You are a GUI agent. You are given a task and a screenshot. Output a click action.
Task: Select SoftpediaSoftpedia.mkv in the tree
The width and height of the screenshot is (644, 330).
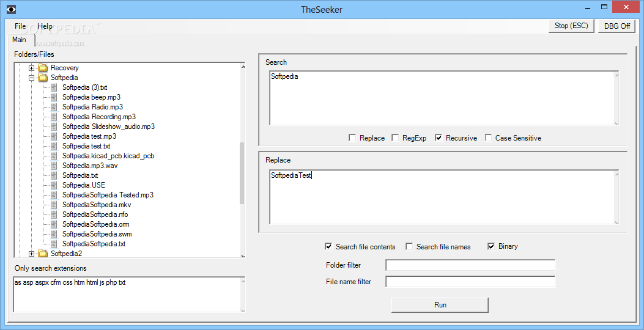[x=97, y=205]
